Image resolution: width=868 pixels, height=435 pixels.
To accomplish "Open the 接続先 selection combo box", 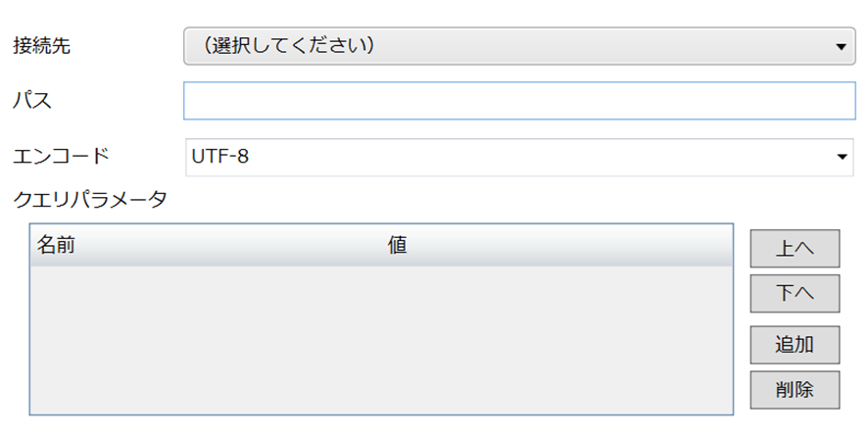I will 519,45.
